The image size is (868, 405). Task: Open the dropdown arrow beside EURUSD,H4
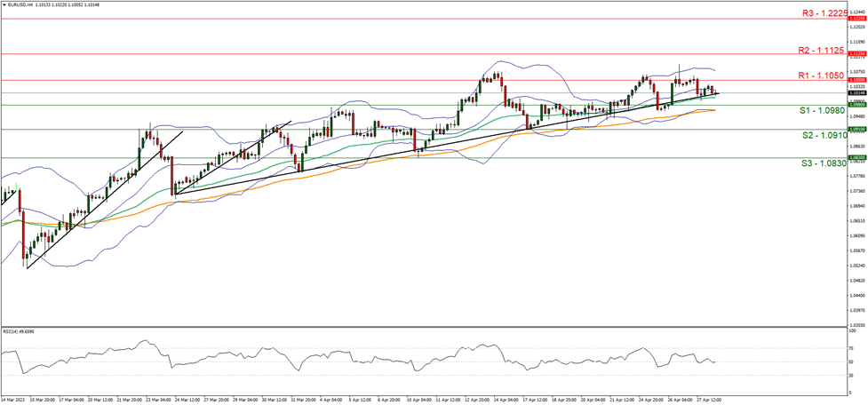[x=4, y=5]
